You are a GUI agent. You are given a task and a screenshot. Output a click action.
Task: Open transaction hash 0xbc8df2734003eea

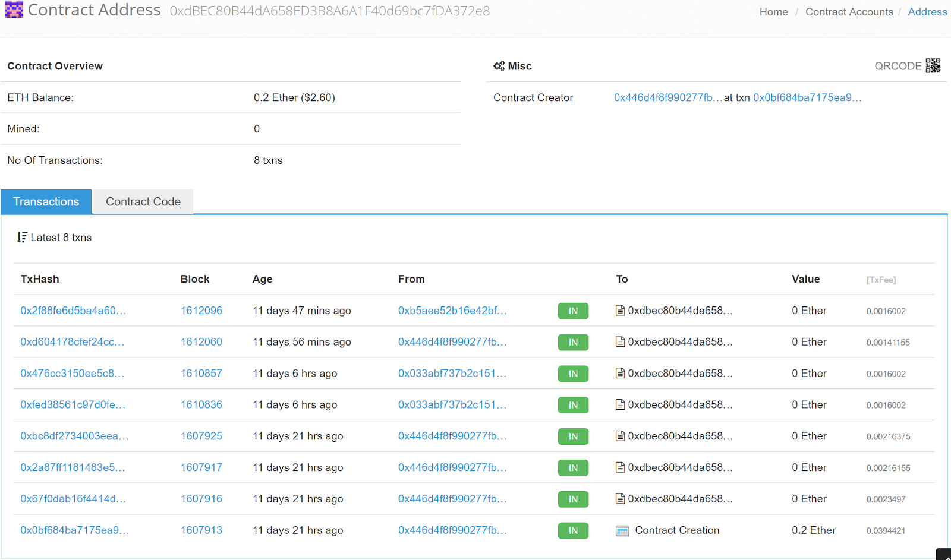pyautogui.click(x=74, y=436)
